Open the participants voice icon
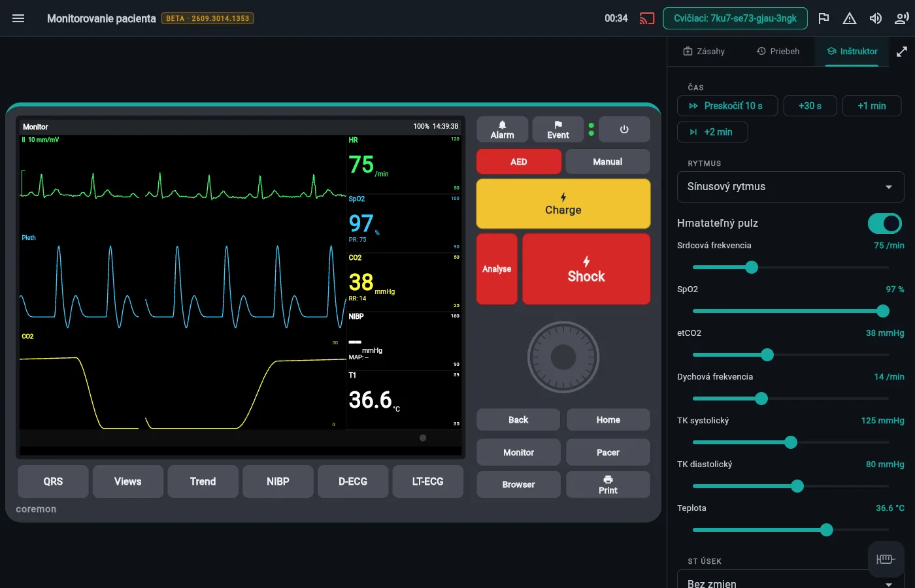The height and width of the screenshot is (588, 915). click(902, 18)
